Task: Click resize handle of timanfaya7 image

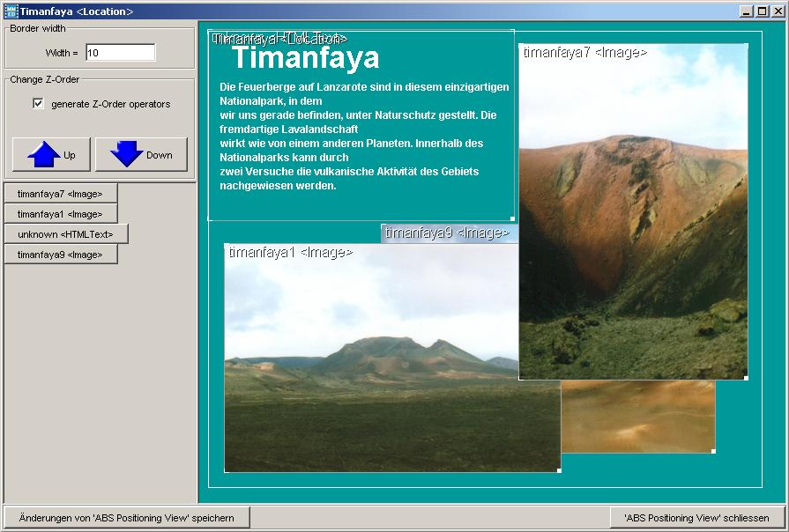Action: [746, 378]
